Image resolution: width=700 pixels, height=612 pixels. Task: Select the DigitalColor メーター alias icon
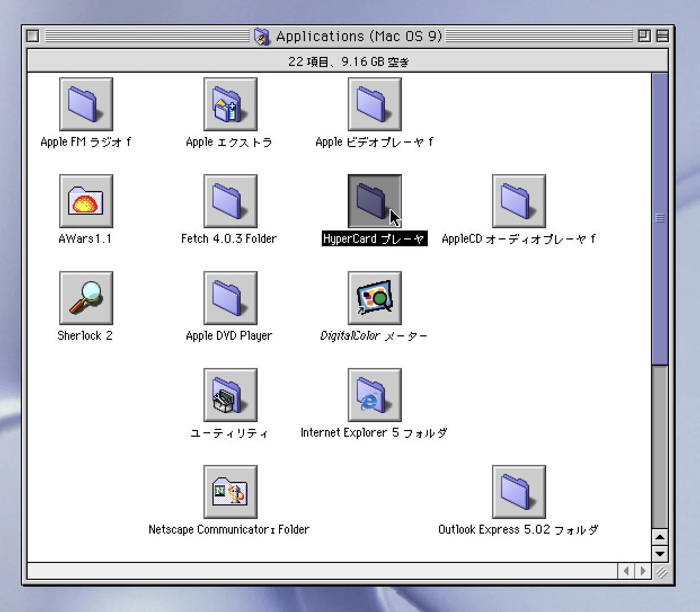tap(375, 298)
